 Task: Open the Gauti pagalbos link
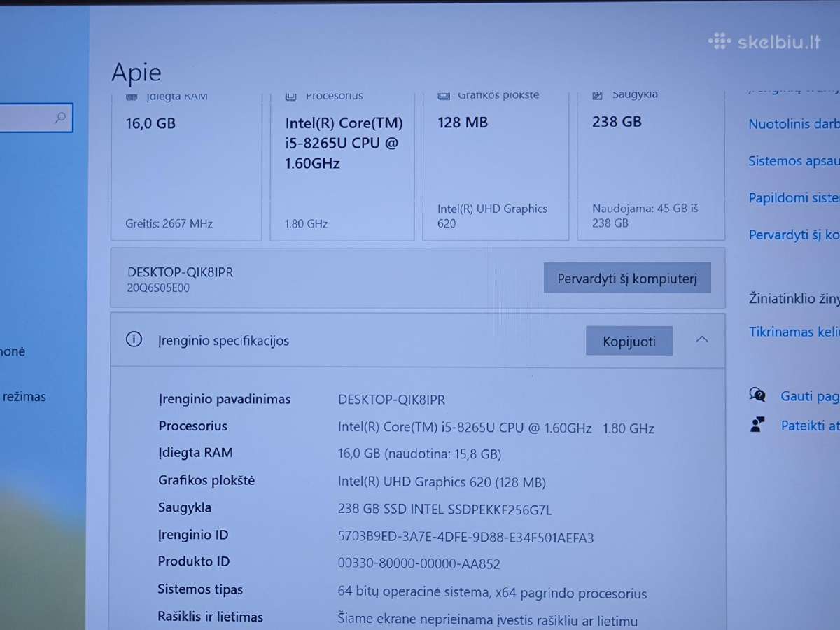810,397
